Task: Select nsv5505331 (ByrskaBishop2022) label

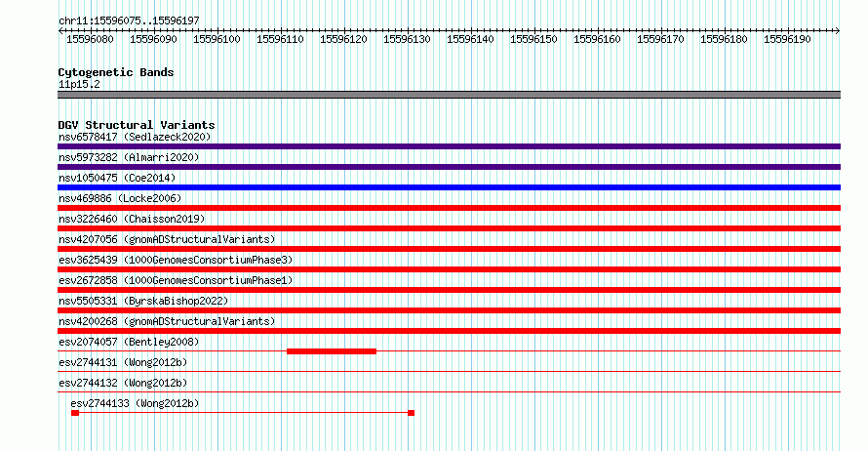Action: point(143,301)
